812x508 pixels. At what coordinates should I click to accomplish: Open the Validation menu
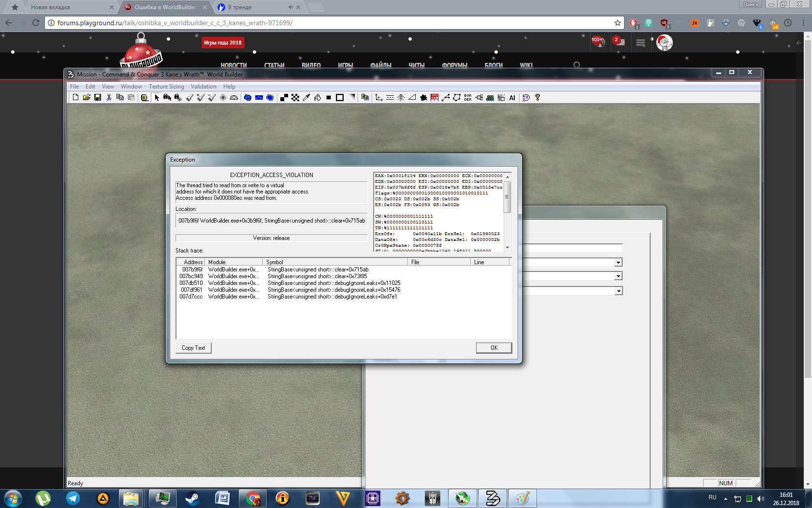[x=203, y=87]
